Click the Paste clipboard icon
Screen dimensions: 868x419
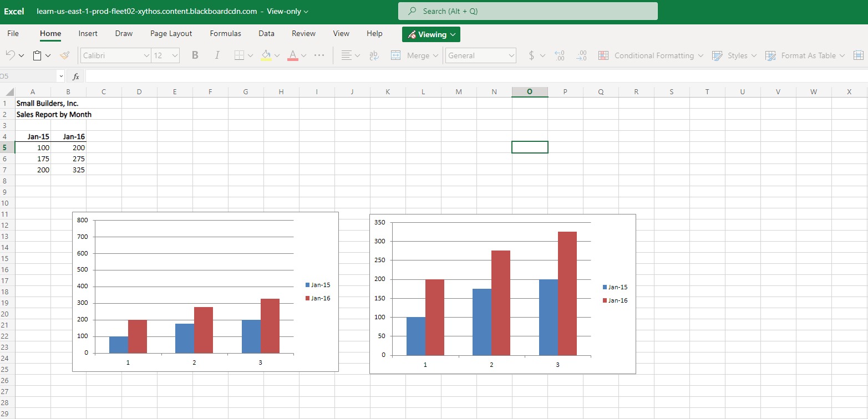37,55
